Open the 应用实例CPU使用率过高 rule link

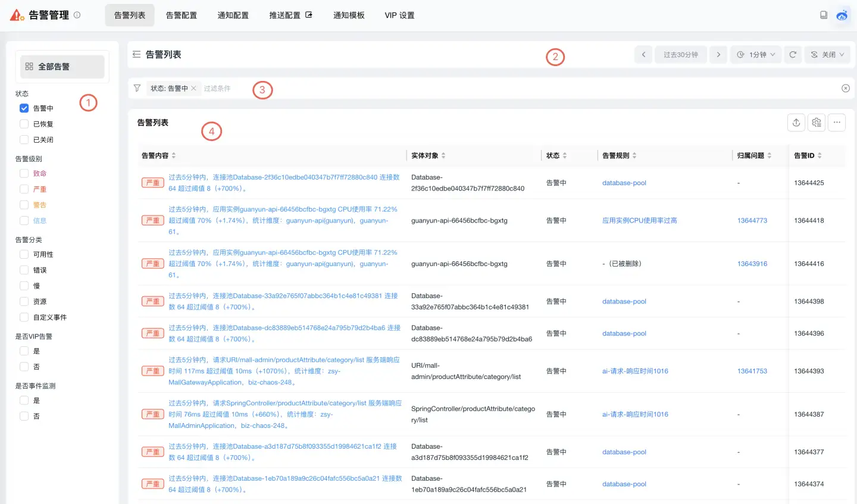click(x=639, y=221)
